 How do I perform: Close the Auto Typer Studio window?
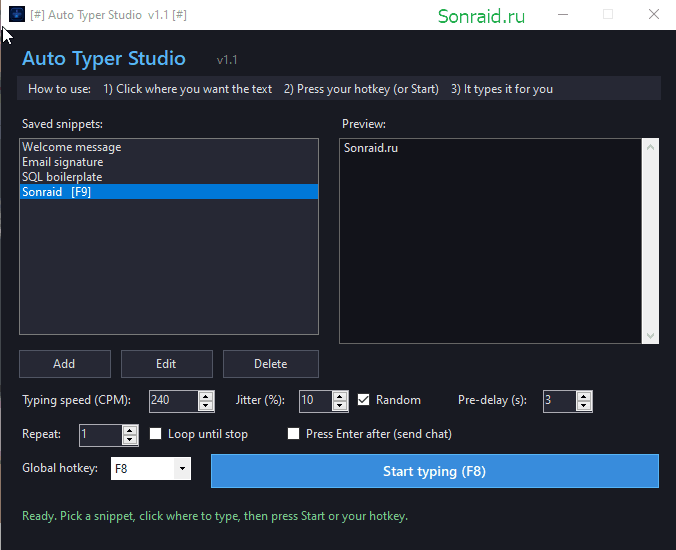[654, 14]
